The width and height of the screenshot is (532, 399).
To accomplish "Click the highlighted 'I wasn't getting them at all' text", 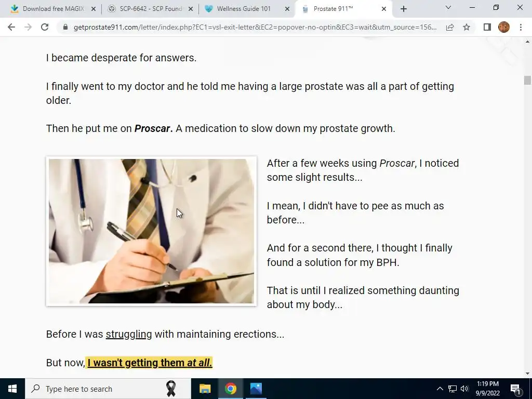I will (149, 363).
